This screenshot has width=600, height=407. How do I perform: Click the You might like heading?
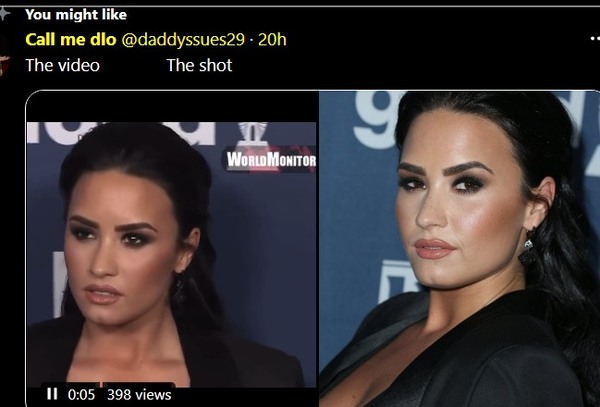click(76, 15)
